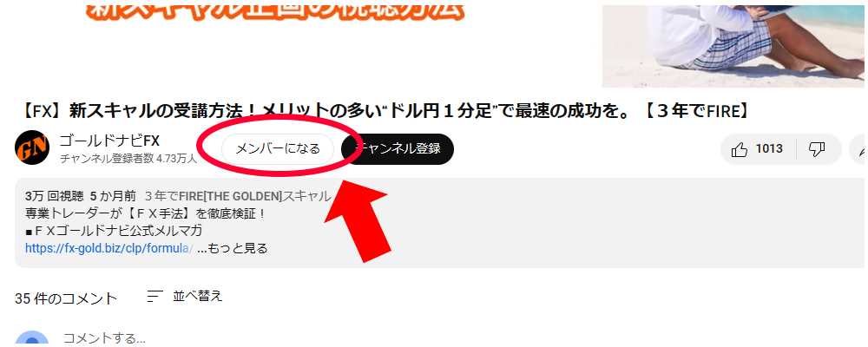
Task: Click the beach photo in the video
Action: click(x=733, y=46)
